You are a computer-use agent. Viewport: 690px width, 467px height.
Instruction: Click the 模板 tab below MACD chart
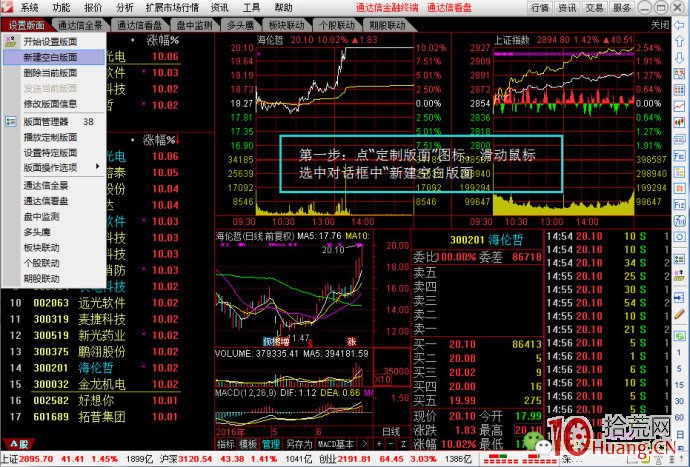coord(248,444)
